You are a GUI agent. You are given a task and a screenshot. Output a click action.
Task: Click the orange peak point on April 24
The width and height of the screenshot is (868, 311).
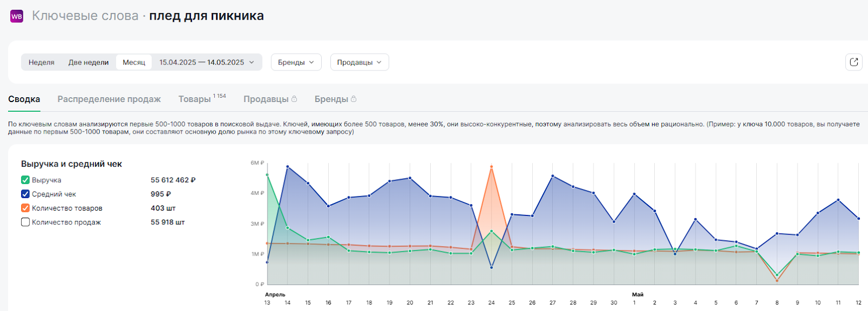[492, 167]
